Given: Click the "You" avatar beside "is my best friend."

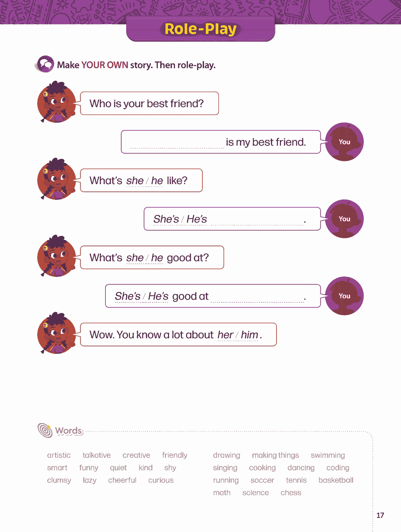Looking at the screenshot, I should click(x=344, y=142).
